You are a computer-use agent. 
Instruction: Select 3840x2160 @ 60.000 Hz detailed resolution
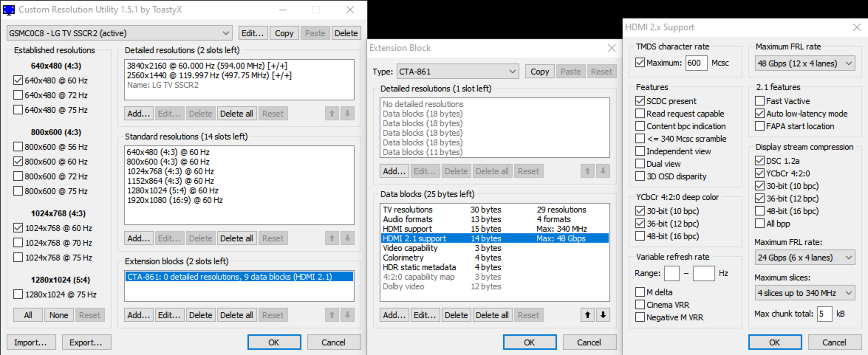click(x=207, y=66)
